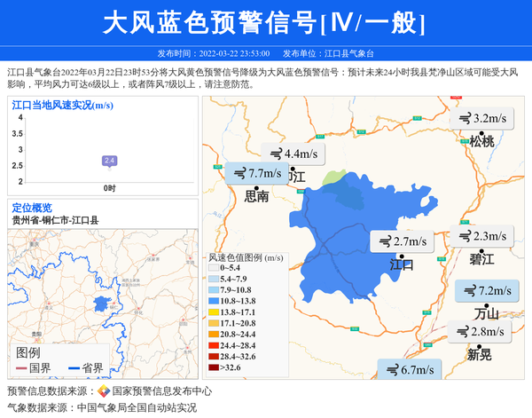The height and width of the screenshot is (418, 532).
Task: Select the wind icon in 万山's 7.2m/s label
Action: [468, 291]
